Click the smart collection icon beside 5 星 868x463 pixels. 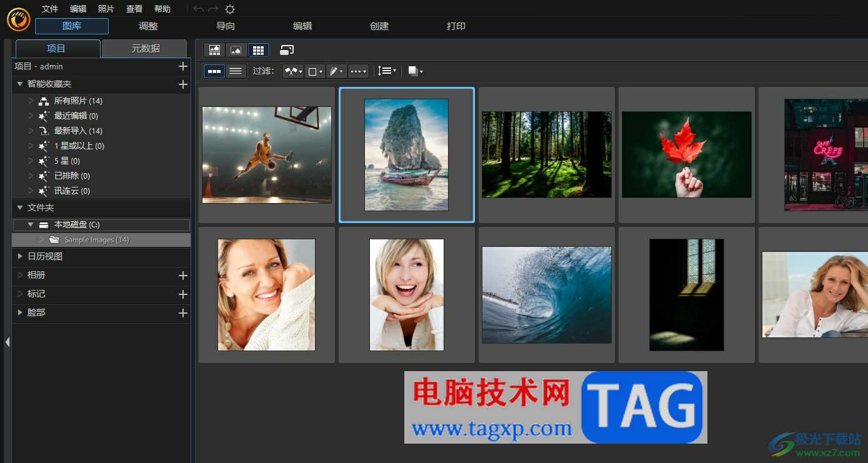(44, 161)
